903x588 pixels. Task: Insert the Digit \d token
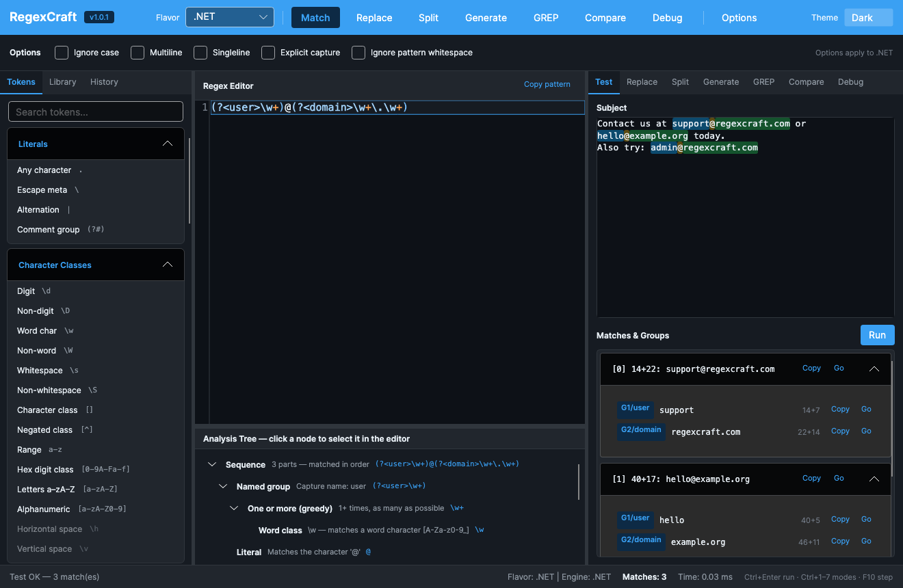[96, 291]
